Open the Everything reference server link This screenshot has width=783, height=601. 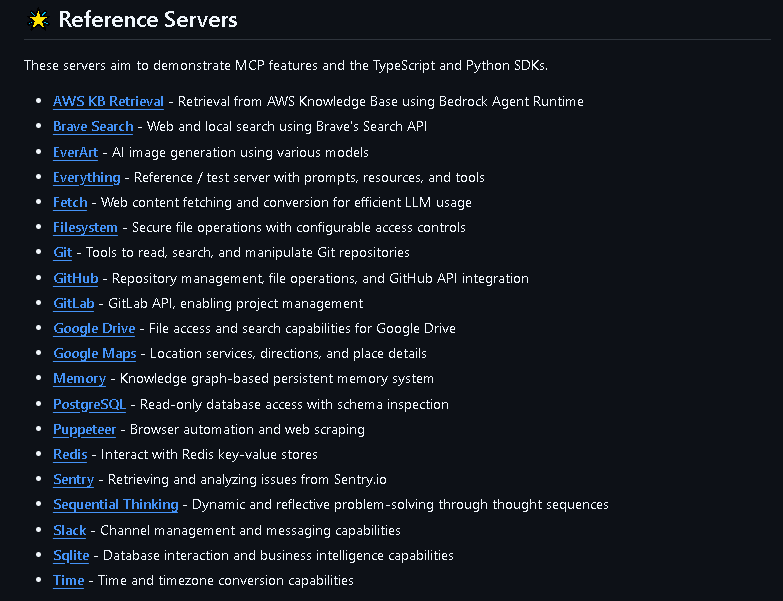(x=86, y=177)
